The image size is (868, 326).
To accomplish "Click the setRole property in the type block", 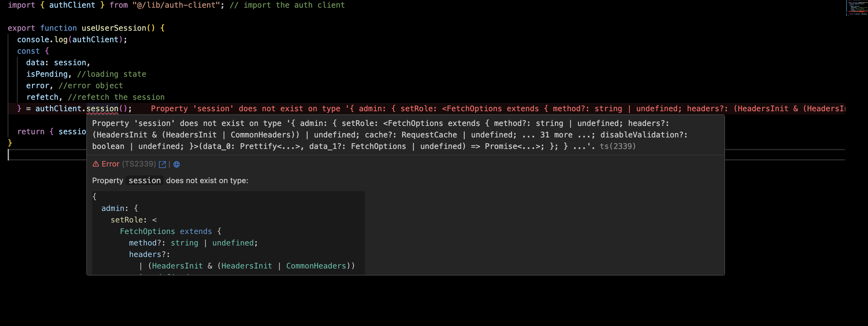I will (126, 220).
